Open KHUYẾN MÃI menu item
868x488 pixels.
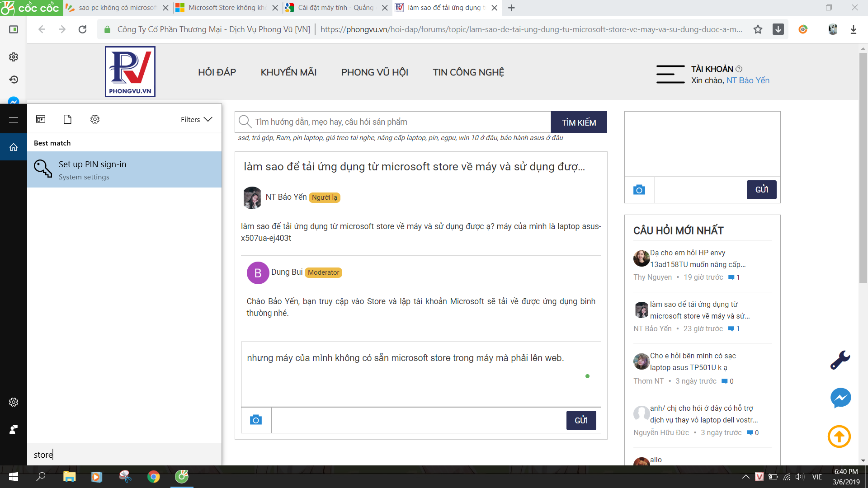tap(288, 72)
